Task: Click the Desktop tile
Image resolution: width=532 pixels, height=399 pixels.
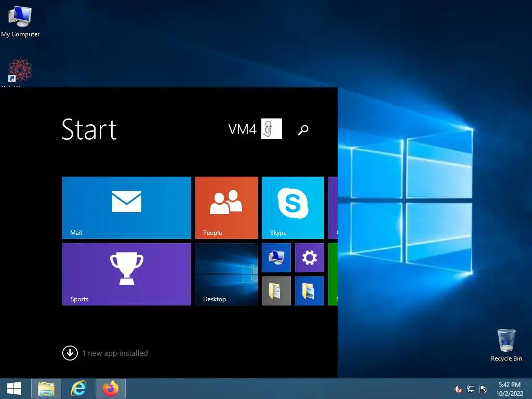Action: (227, 274)
